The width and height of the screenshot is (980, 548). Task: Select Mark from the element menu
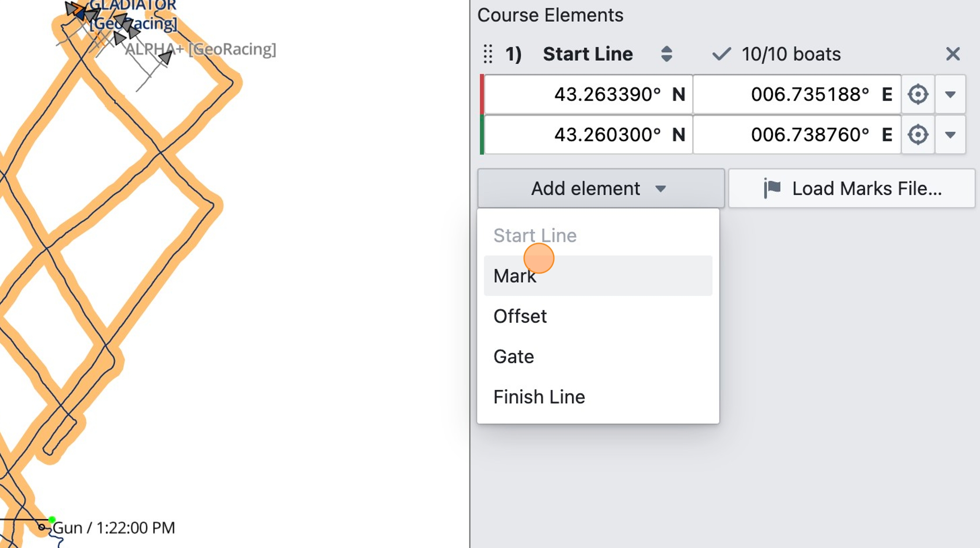pos(598,276)
